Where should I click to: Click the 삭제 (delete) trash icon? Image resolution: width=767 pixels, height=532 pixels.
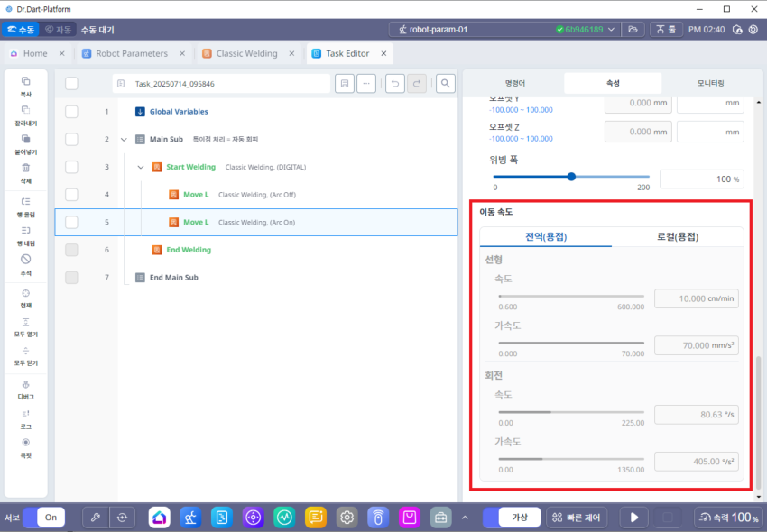click(26, 169)
